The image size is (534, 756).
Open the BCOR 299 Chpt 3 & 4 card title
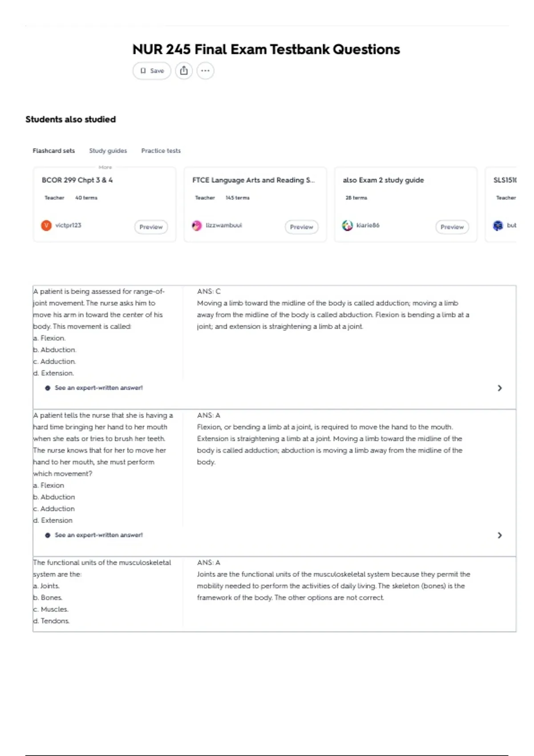77,180
